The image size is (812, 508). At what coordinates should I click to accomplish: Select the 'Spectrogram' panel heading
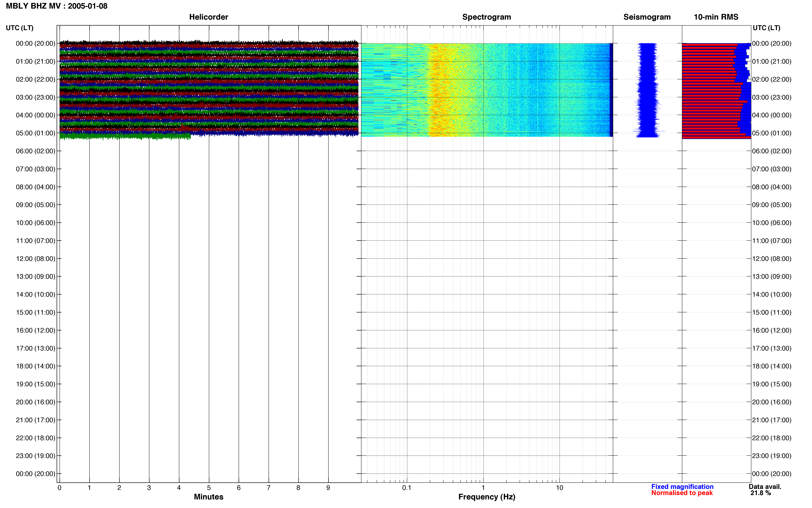487,17
